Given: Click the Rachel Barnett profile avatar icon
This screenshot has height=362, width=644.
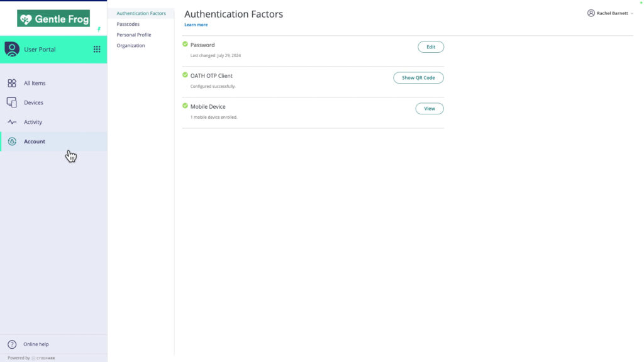Looking at the screenshot, I should point(590,13).
